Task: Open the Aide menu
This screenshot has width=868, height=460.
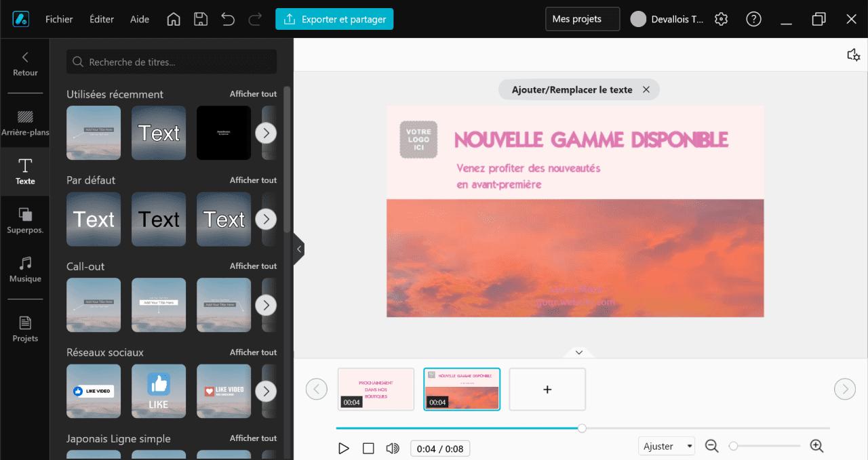Action: pos(140,19)
